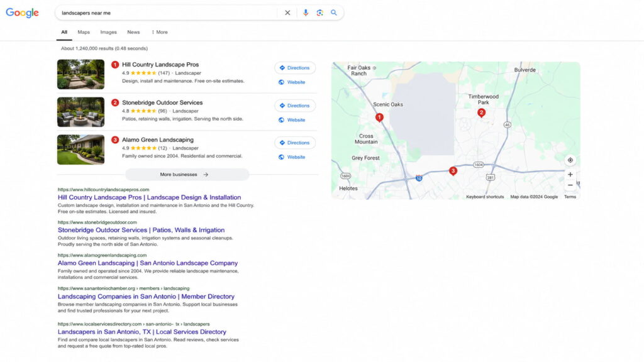Clear the search box with X icon
This screenshot has height=362, width=644.
(287, 13)
